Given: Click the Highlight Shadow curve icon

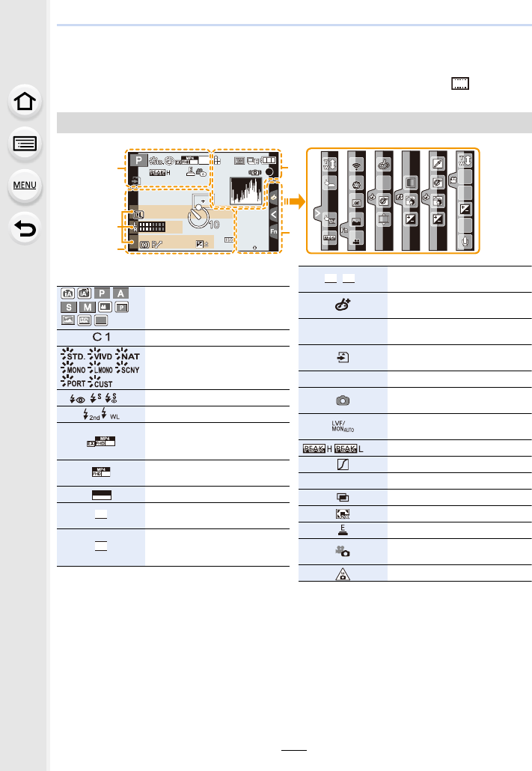Looking at the screenshot, I should click(x=343, y=464).
